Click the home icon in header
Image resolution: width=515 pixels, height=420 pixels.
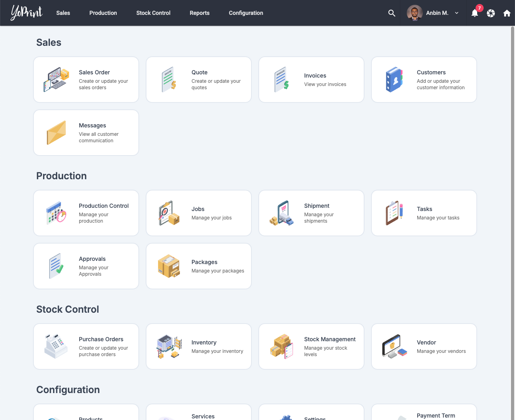[507, 13]
